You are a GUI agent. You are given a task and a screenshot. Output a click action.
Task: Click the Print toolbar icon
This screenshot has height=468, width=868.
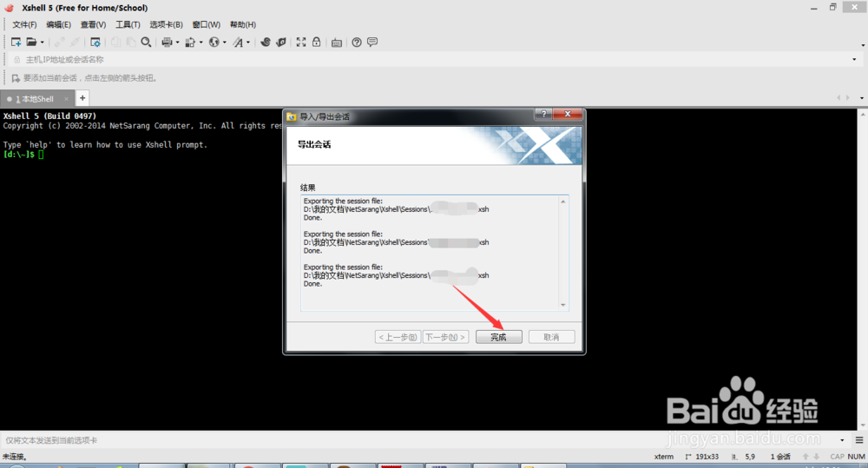pyautogui.click(x=167, y=42)
